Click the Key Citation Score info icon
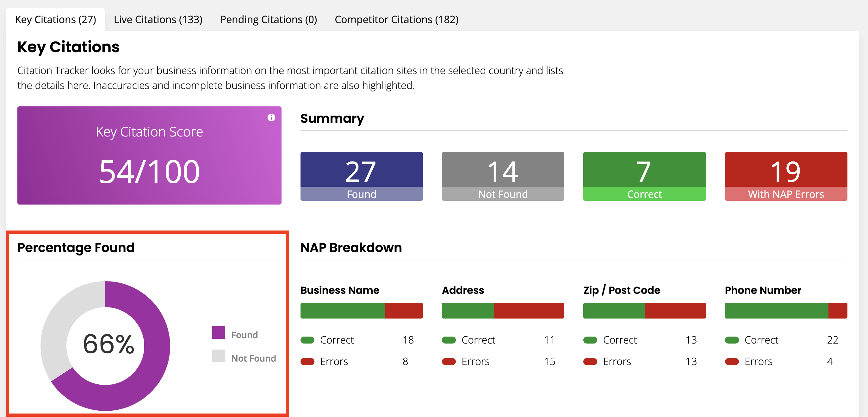Viewport: 868px width, 417px height. 271,117
